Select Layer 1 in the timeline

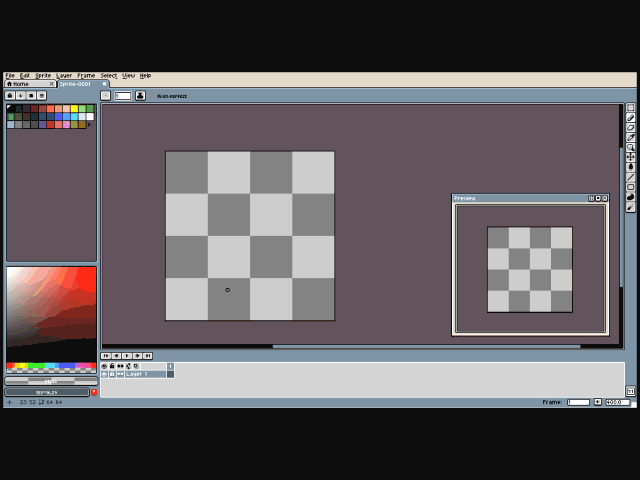tap(145, 374)
